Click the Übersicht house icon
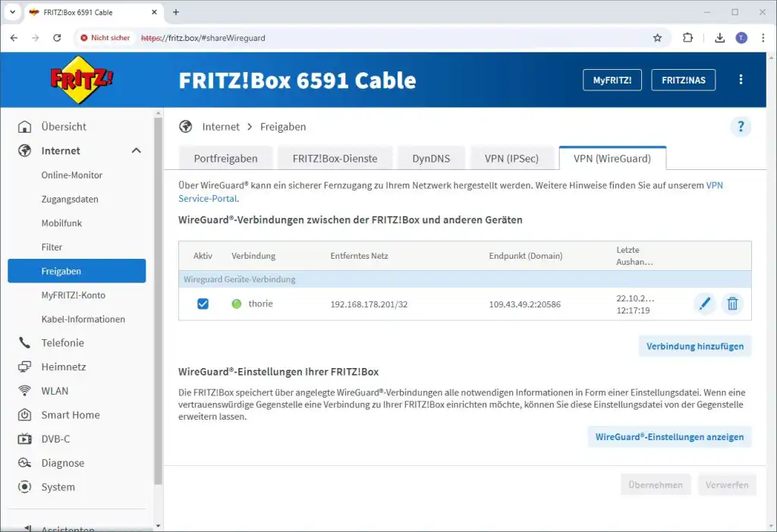This screenshot has width=777, height=532. pos(24,127)
